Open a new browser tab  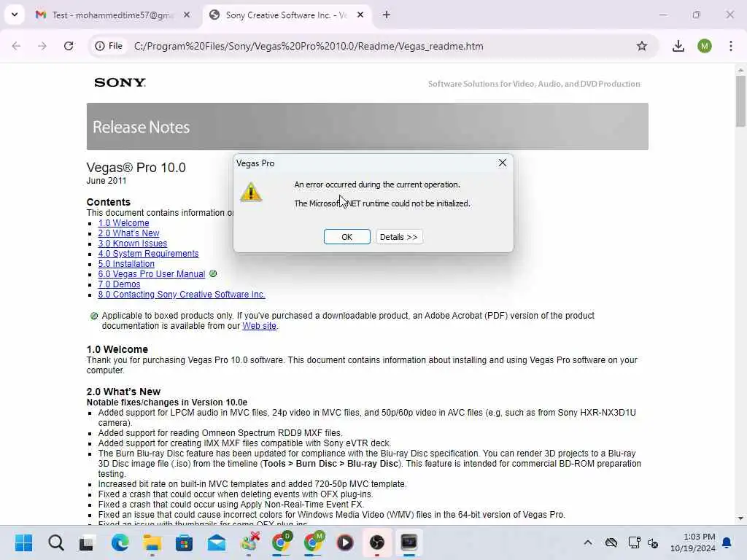[387, 15]
